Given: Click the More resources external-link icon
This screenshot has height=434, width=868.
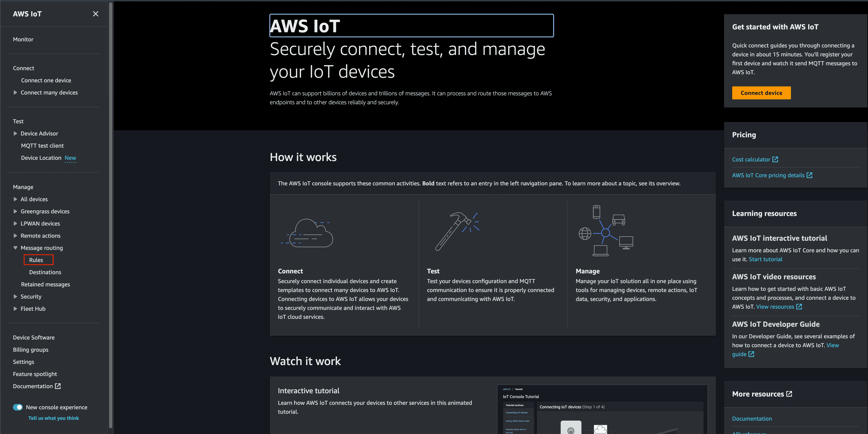Looking at the screenshot, I should (x=789, y=394).
